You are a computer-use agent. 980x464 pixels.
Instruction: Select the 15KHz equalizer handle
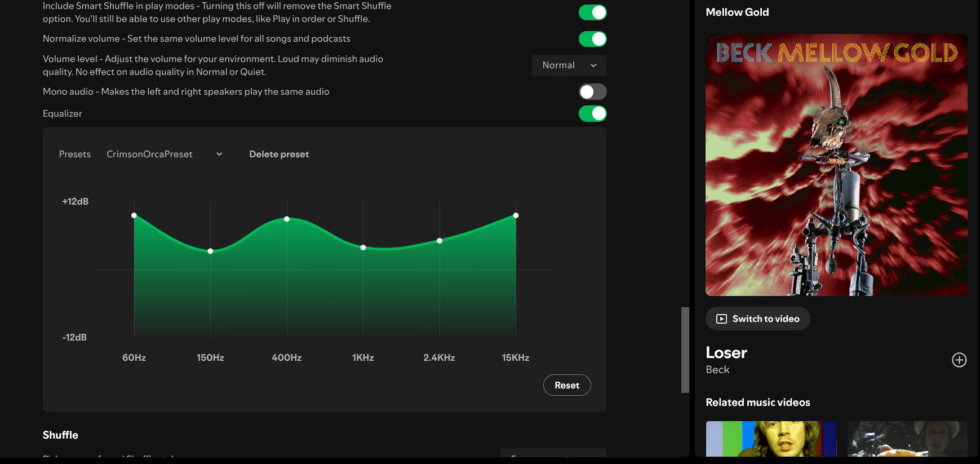(x=516, y=215)
